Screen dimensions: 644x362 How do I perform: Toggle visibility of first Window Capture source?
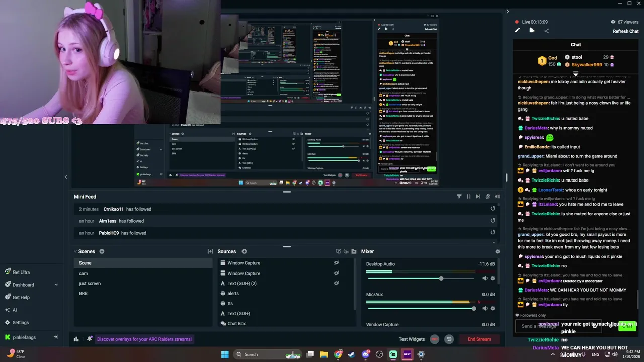pyautogui.click(x=336, y=263)
